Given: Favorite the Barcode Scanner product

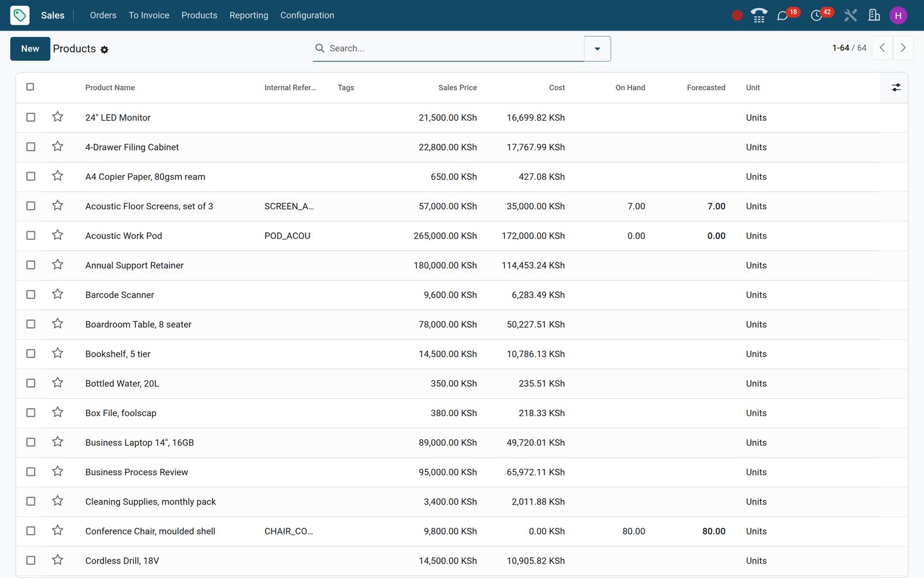Looking at the screenshot, I should pos(58,294).
